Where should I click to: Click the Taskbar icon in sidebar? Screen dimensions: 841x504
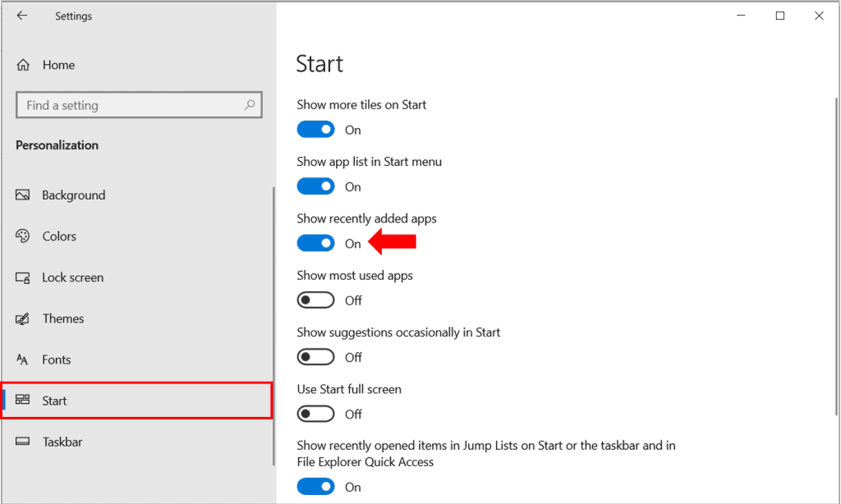coord(24,442)
